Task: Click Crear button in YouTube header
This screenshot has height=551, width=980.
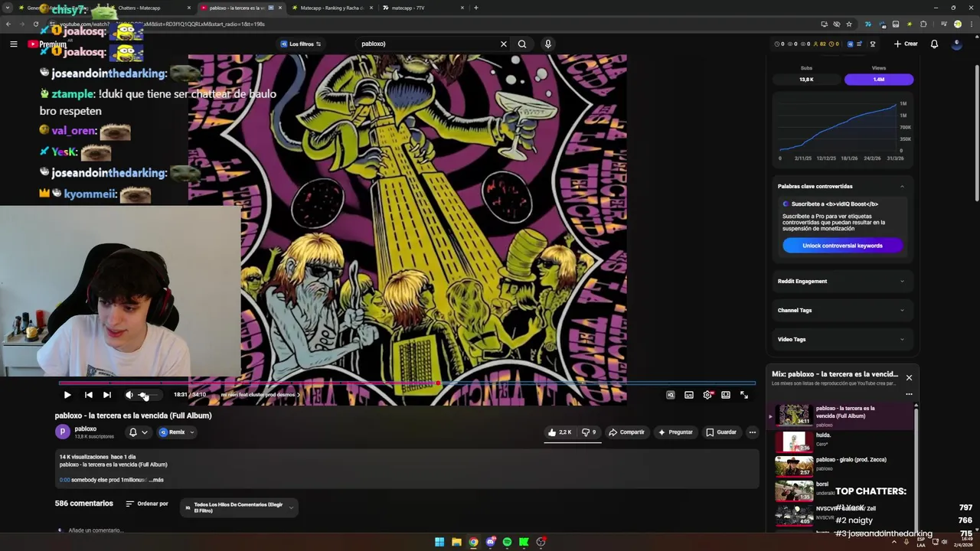Action: click(x=906, y=44)
